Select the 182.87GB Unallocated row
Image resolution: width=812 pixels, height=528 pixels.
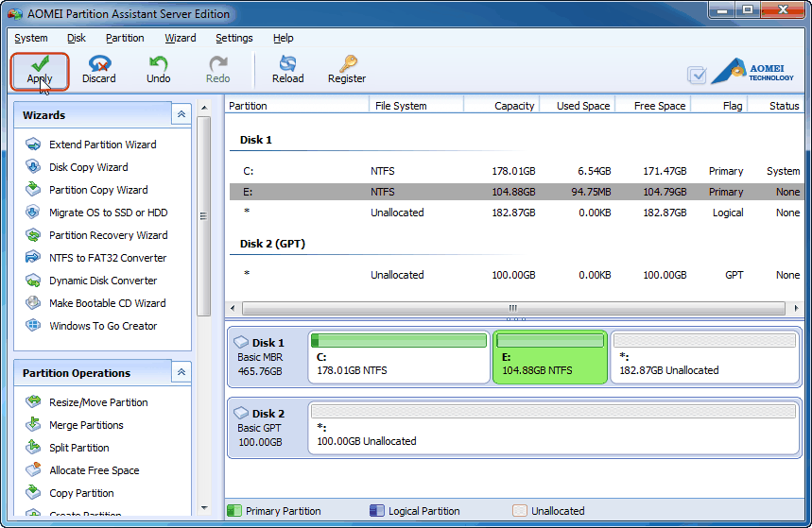[x=516, y=213]
